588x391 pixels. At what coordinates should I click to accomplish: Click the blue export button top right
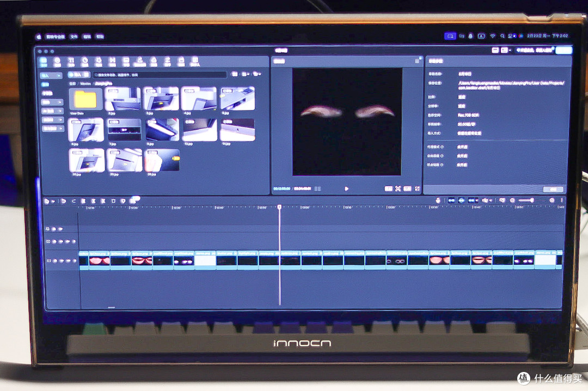coord(563,50)
